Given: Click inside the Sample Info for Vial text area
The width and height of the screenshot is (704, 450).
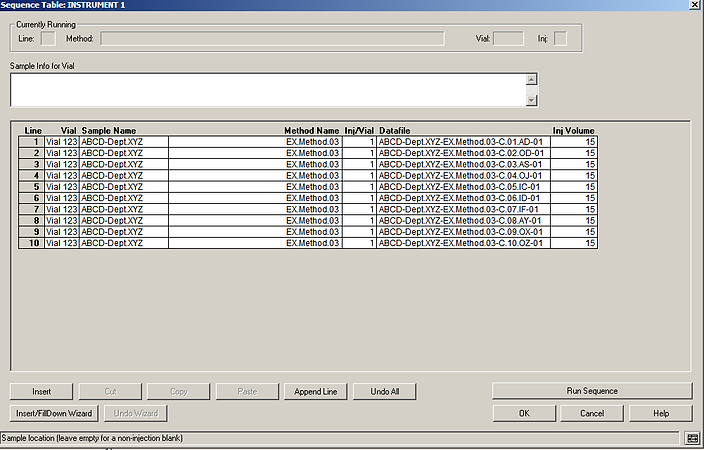Looking at the screenshot, I should click(x=268, y=90).
